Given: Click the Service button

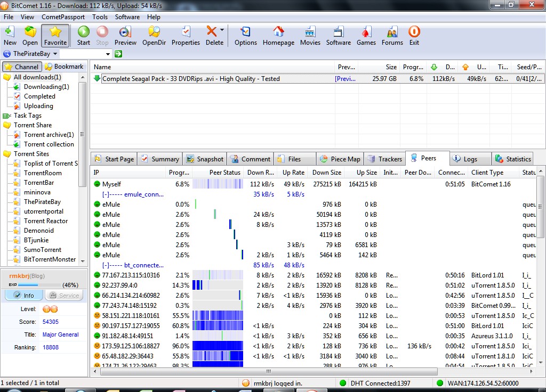Looking at the screenshot, I should point(65,295).
